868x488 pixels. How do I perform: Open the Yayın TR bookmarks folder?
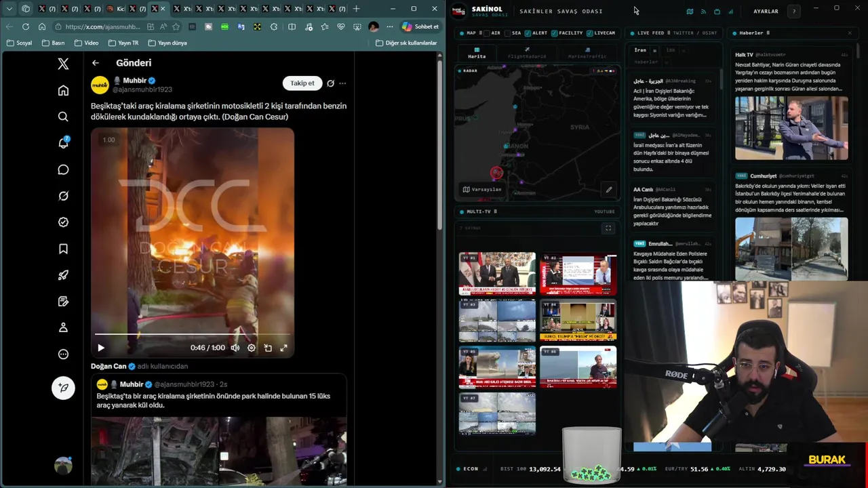[x=123, y=43]
